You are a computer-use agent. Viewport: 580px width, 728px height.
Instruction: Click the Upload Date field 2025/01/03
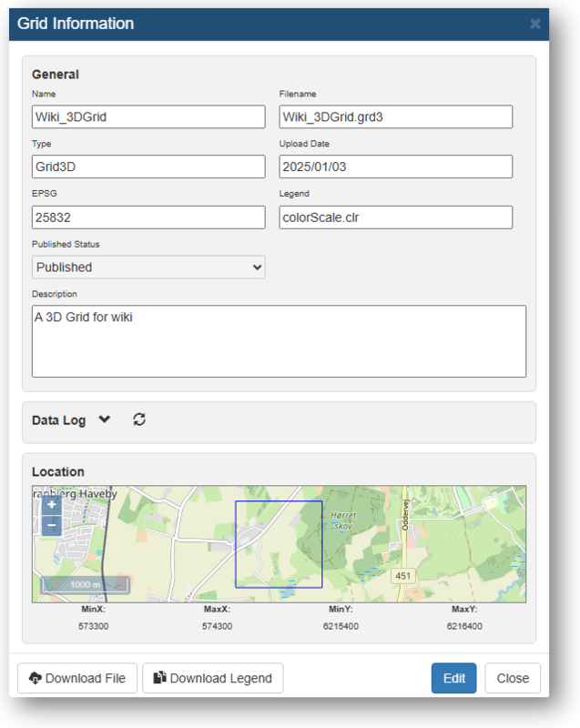click(396, 167)
